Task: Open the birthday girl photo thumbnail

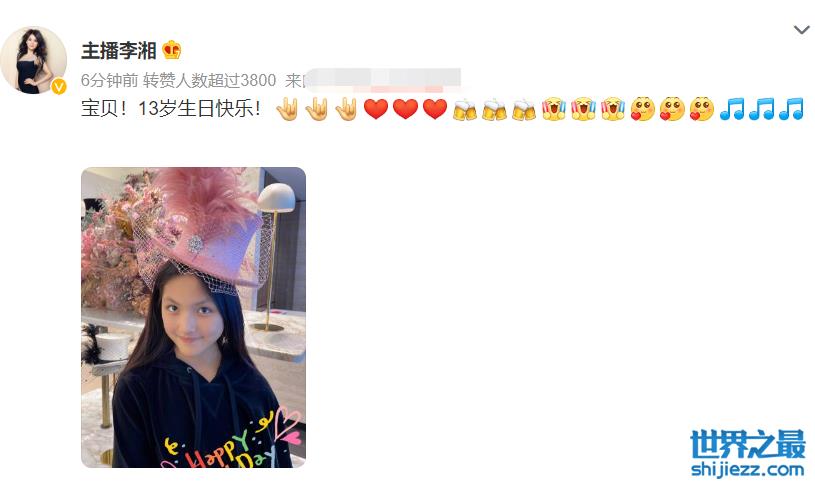Action: [193, 317]
